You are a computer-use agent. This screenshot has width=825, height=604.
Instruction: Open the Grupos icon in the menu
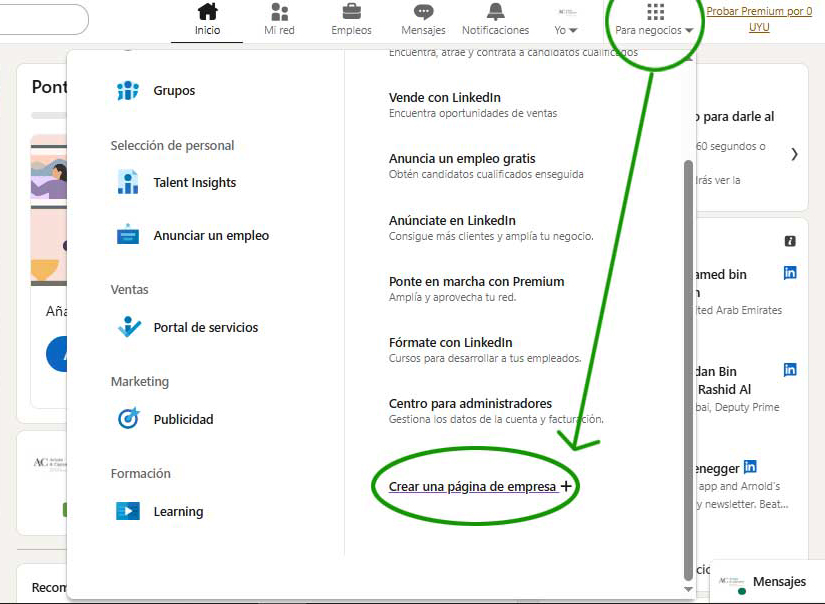pos(128,90)
